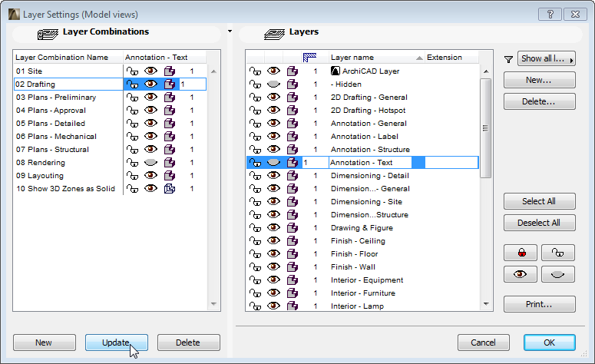
Task: Toggle wireframe icon of 2D Drafting - General layer
Action: coord(293,98)
